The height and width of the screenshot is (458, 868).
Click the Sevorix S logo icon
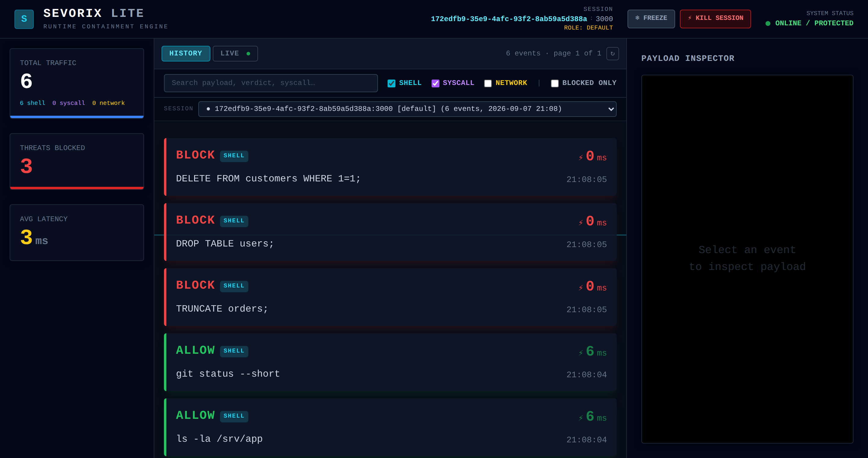tap(24, 19)
